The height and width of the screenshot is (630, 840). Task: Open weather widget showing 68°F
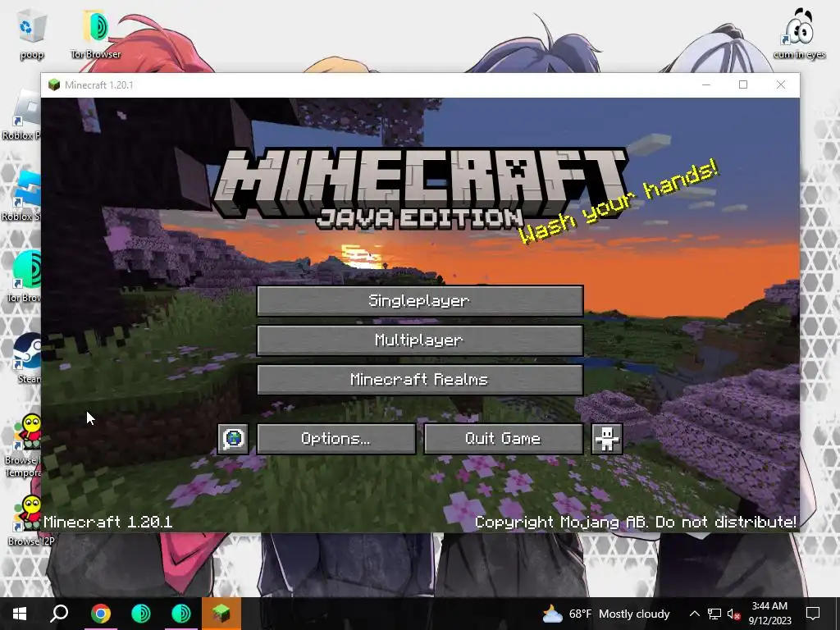[x=606, y=614]
